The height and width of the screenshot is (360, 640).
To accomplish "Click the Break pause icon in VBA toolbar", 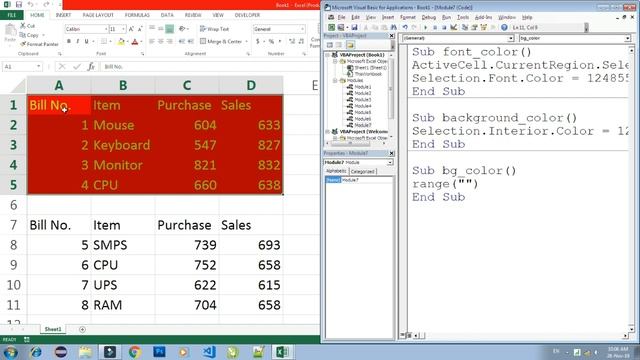I will point(435,27).
